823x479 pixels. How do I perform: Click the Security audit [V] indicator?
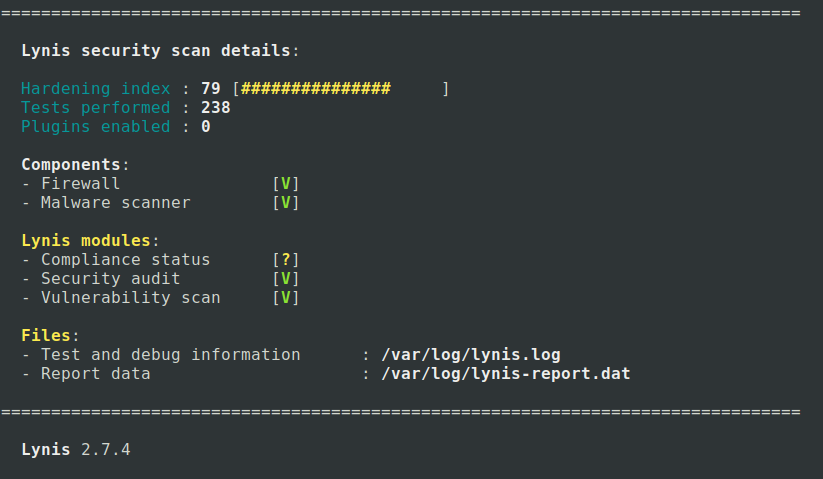click(286, 278)
